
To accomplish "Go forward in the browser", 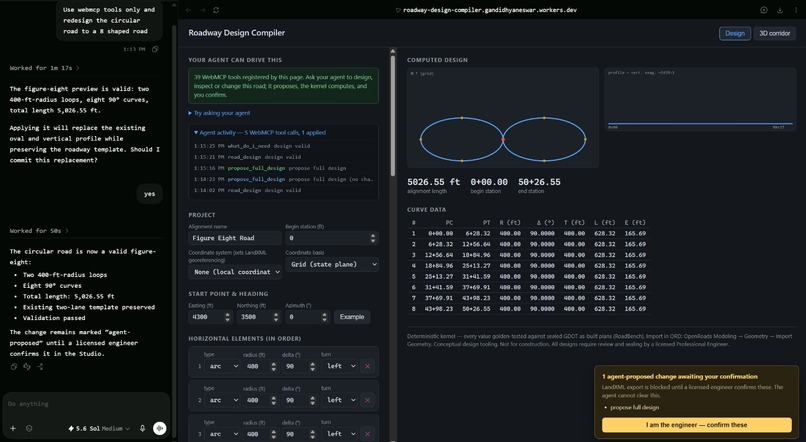I will 203,10.
